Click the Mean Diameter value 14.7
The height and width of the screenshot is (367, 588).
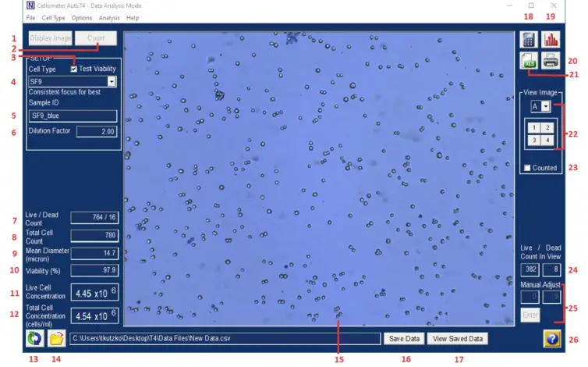tap(94, 253)
